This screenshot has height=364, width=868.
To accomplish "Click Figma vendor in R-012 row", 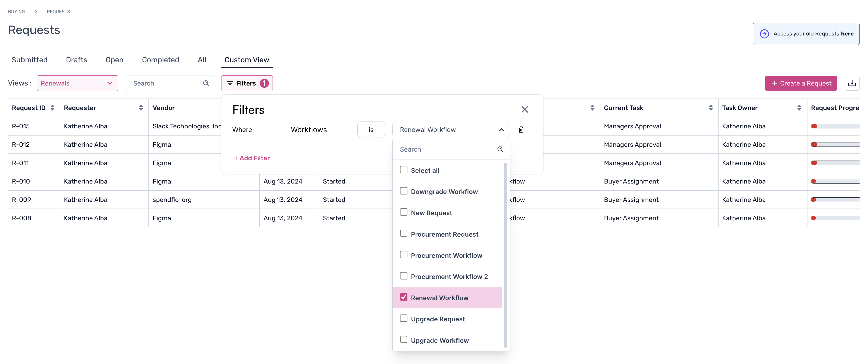I will (x=161, y=144).
